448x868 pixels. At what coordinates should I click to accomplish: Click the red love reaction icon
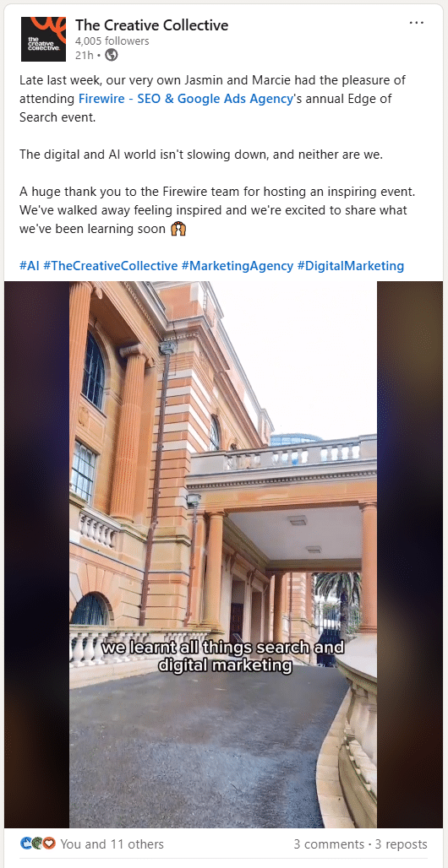pos(49,844)
